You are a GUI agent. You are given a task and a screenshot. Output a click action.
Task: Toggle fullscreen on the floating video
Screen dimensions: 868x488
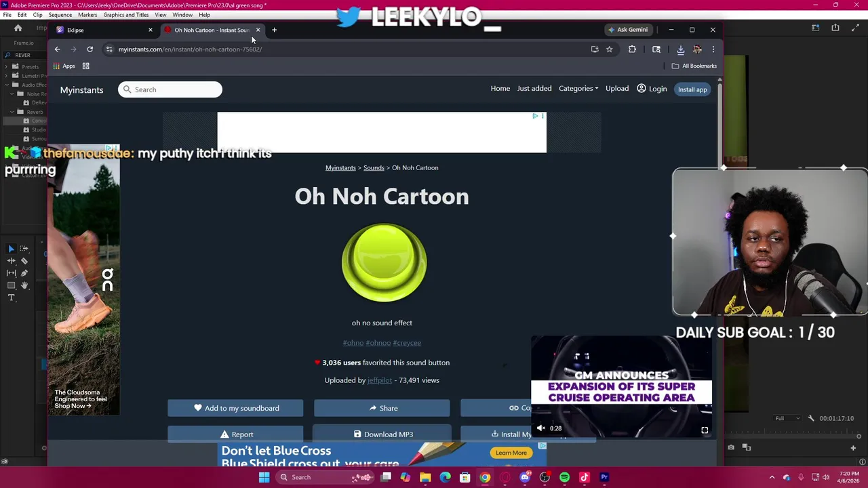pos(705,430)
